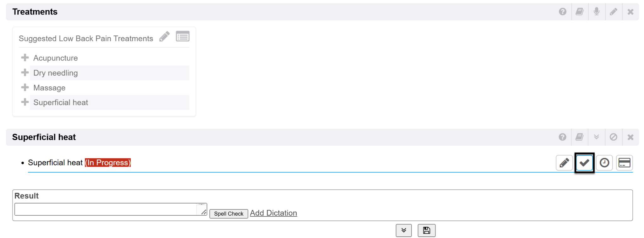Open list view icon beside Suggested Treatments
Viewport: 644px width, 238px height.
click(x=183, y=37)
